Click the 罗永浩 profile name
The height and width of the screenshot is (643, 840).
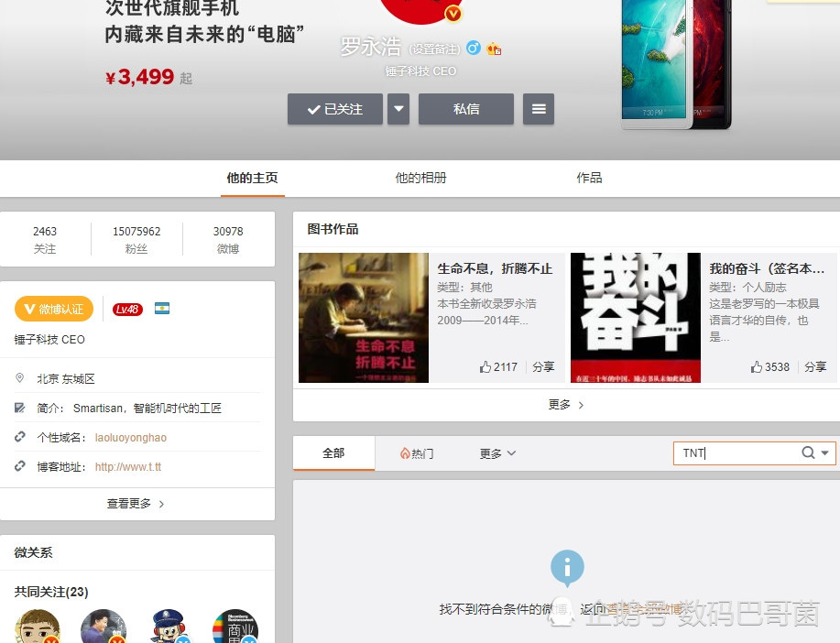pos(371,47)
